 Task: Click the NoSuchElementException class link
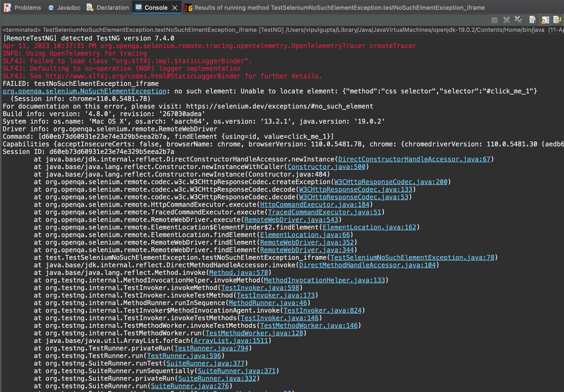[x=84, y=91]
